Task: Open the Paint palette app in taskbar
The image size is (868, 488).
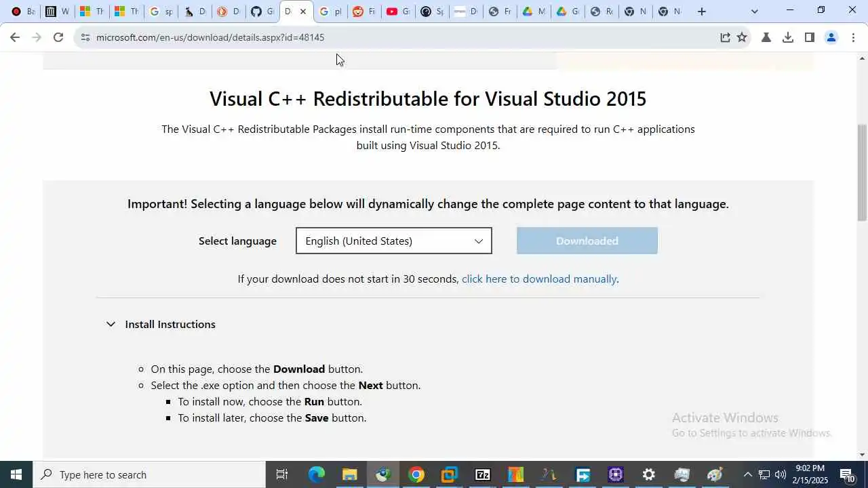Action: [x=715, y=474]
